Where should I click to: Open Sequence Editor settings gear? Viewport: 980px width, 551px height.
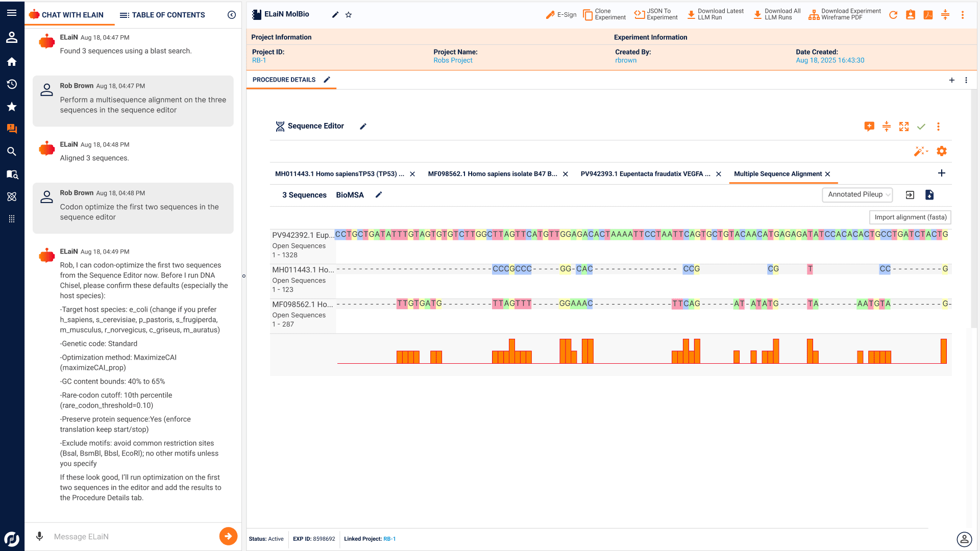click(942, 151)
